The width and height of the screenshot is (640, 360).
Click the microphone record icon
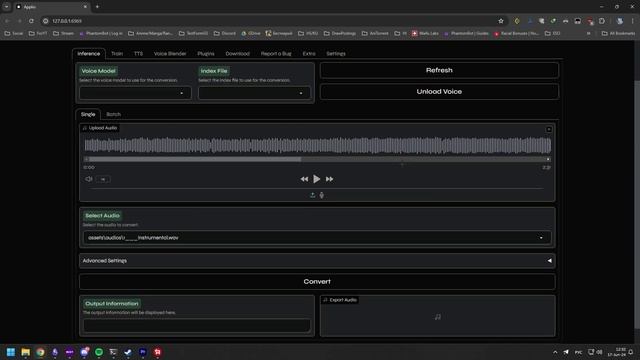pos(322,195)
